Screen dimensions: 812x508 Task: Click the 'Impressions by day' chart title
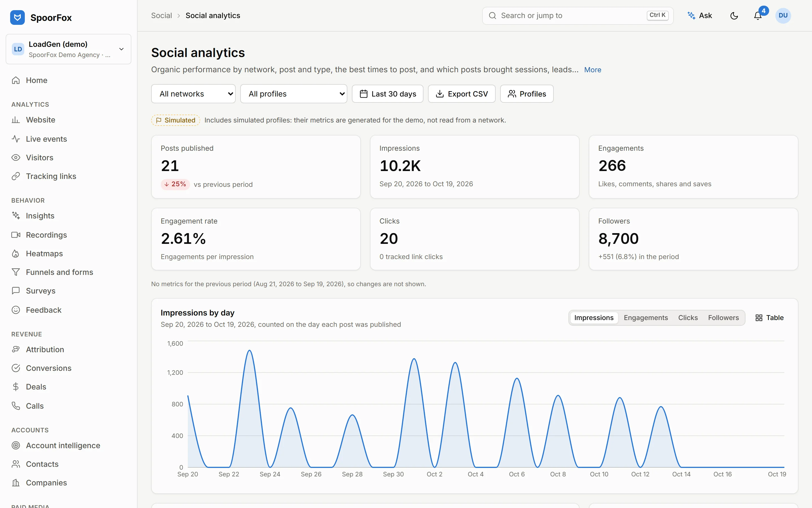click(x=197, y=313)
